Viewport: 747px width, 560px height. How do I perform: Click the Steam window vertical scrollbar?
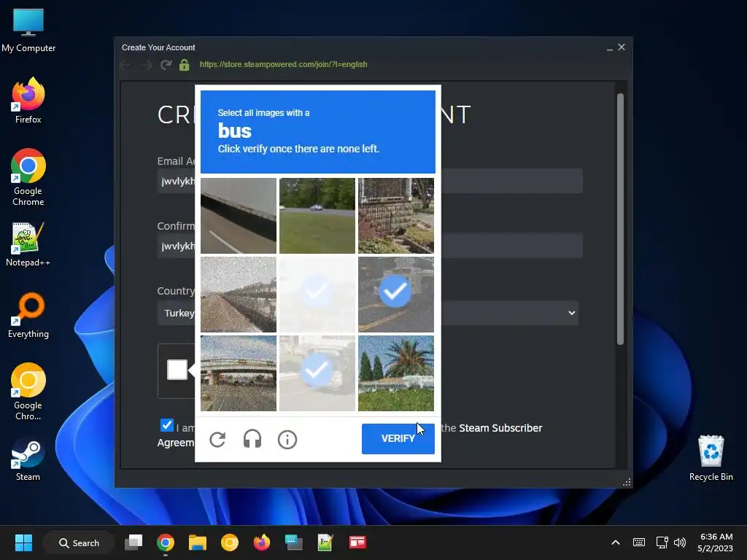[620, 219]
